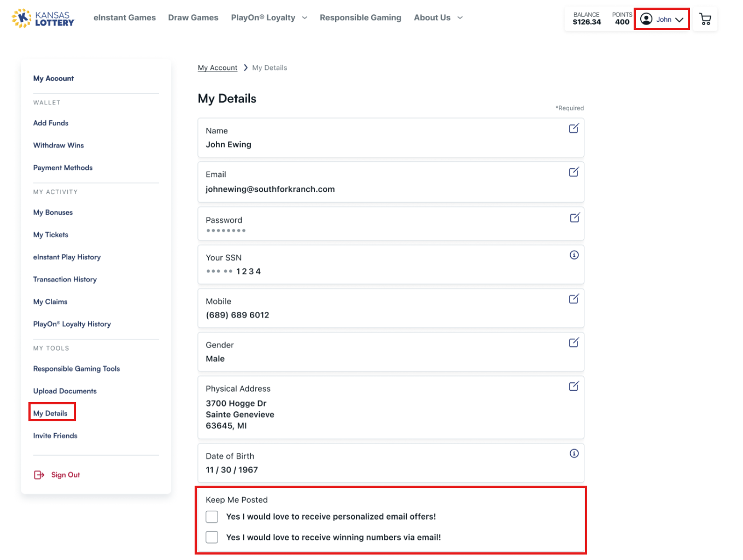Open Draw Games menu
The height and width of the screenshot is (560, 743).
tap(194, 17)
